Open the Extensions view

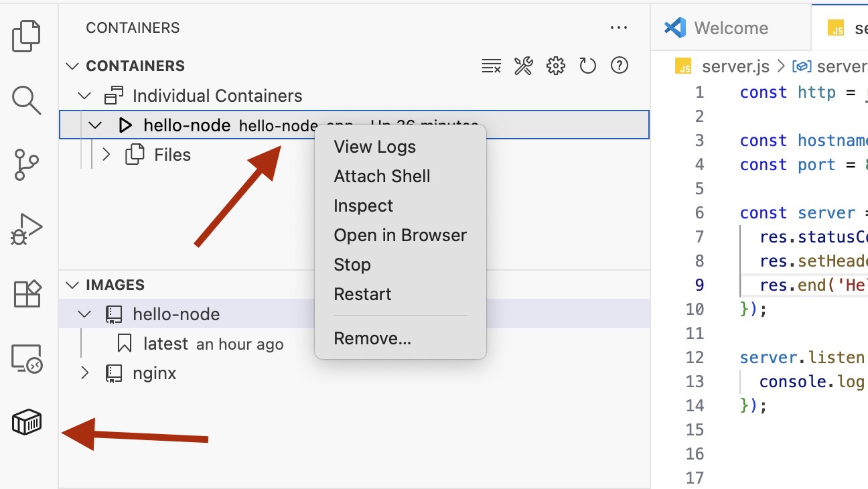pyautogui.click(x=27, y=293)
